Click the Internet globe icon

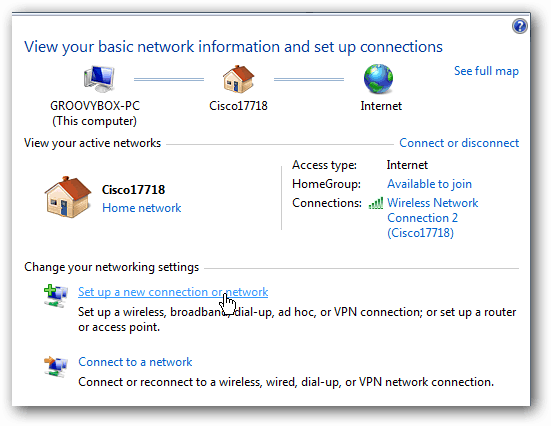378,79
